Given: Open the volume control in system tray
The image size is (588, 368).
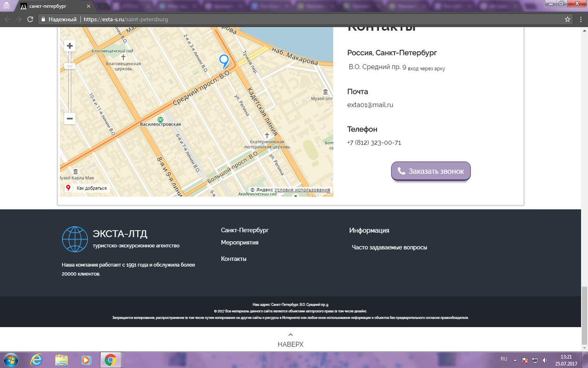Looking at the screenshot, I should [x=545, y=360].
